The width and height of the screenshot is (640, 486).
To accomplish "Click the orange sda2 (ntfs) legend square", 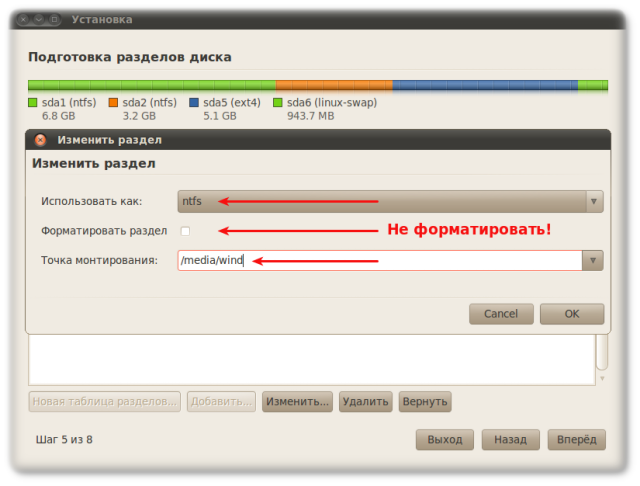I will (x=114, y=102).
